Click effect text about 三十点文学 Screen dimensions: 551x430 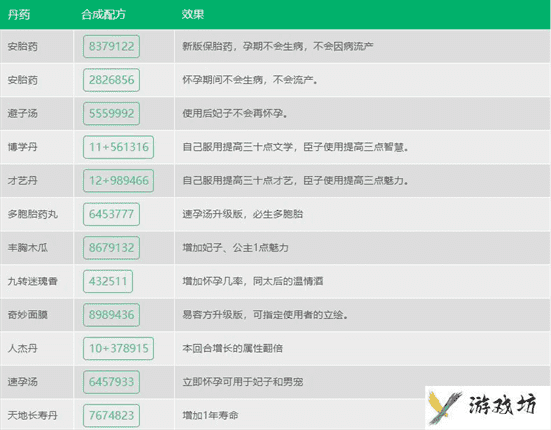(295, 147)
